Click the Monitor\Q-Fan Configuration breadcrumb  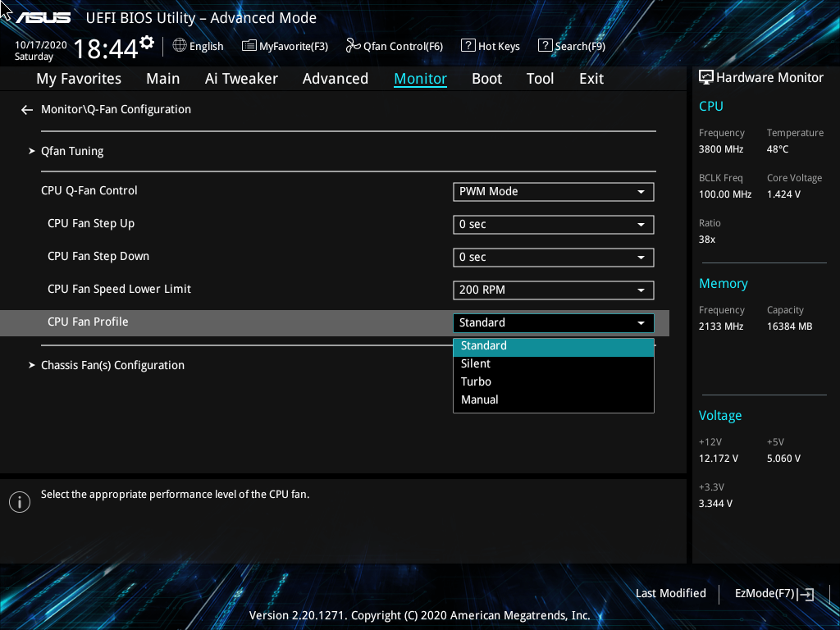tap(116, 109)
